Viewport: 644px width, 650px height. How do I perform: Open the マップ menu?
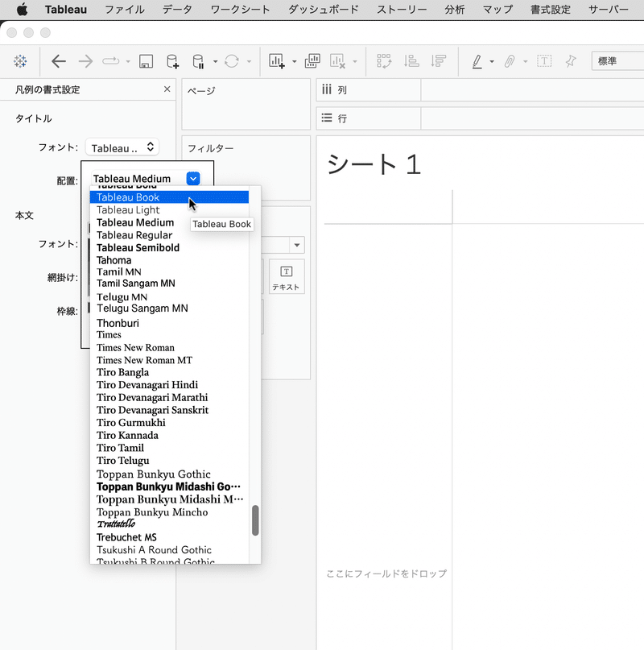click(x=497, y=10)
